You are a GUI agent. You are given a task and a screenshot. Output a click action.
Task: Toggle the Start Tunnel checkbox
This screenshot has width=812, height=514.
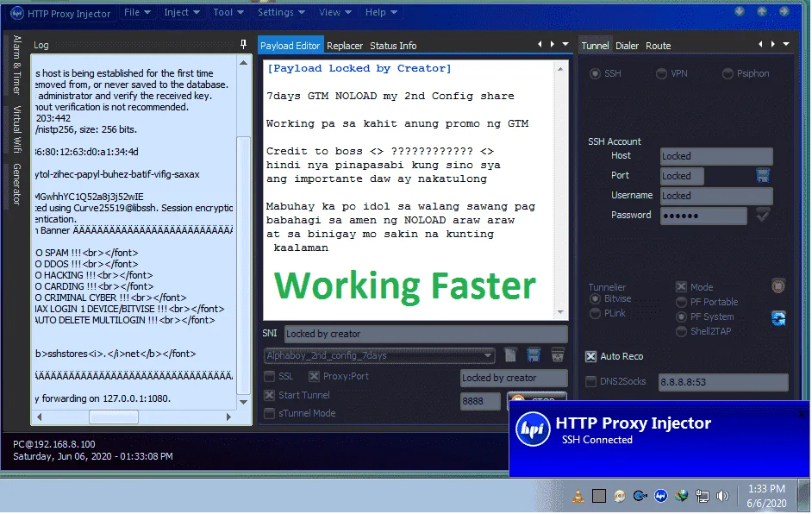[269, 395]
